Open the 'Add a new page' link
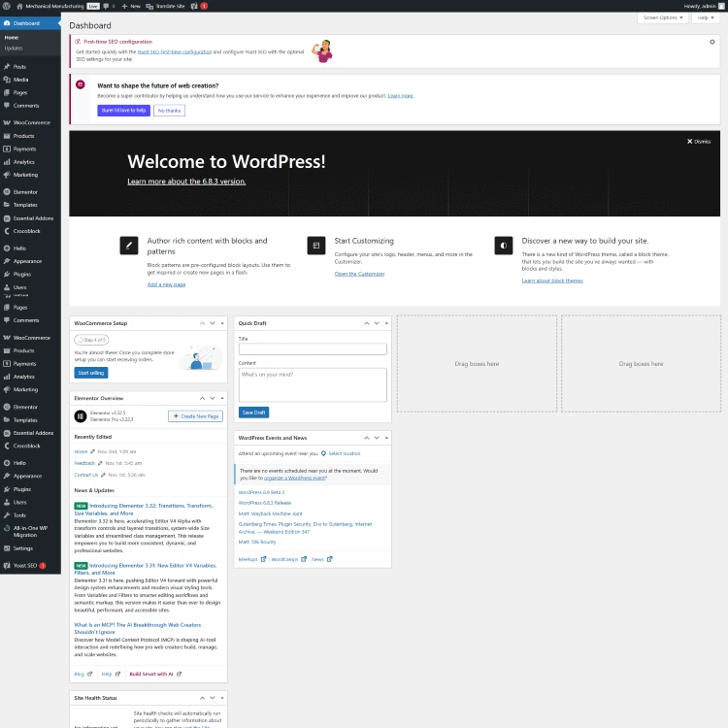 (166, 284)
